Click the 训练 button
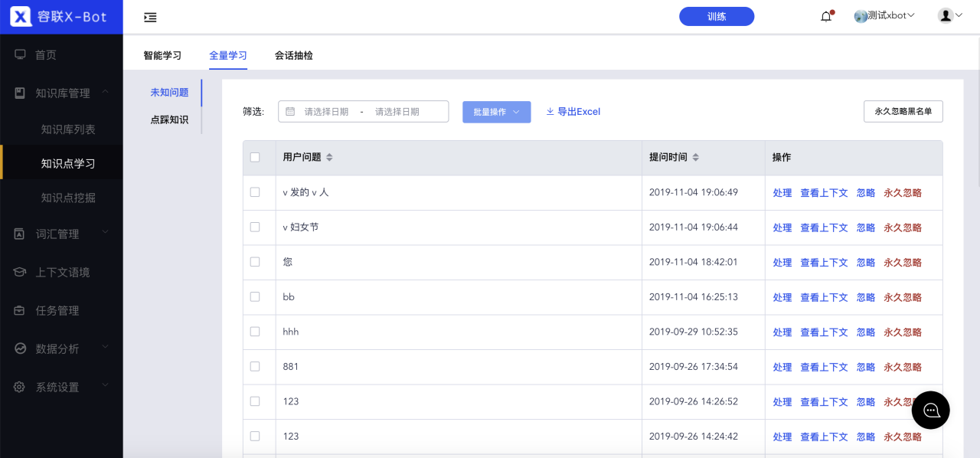Viewport: 980px width, 458px height. tap(717, 16)
